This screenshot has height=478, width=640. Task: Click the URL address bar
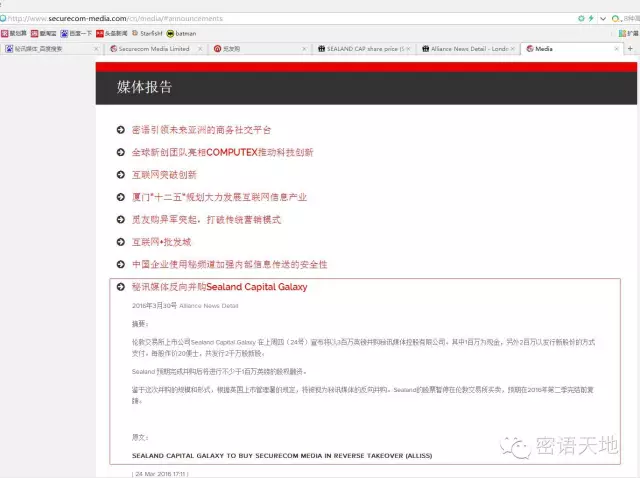tap(286, 18)
